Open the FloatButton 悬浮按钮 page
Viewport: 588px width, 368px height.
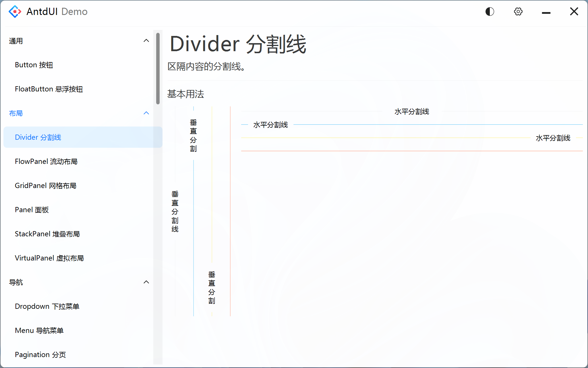click(49, 89)
